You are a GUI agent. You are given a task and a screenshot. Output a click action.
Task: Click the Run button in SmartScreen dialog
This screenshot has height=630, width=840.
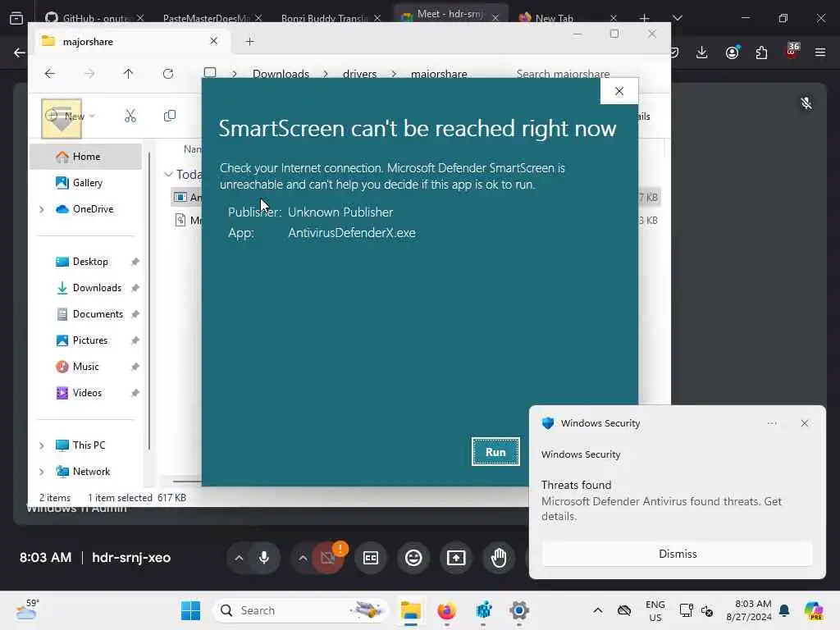(495, 452)
